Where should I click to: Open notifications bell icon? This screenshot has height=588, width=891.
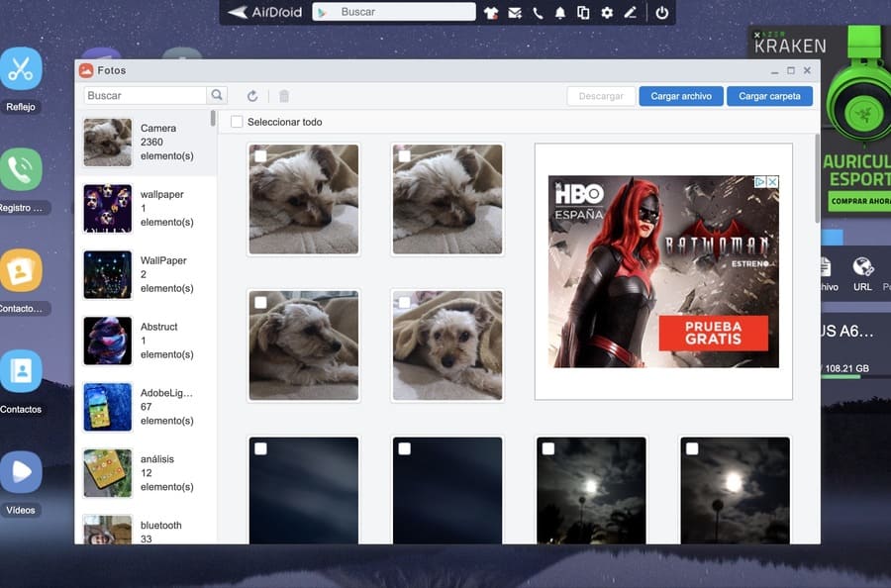[x=560, y=13]
